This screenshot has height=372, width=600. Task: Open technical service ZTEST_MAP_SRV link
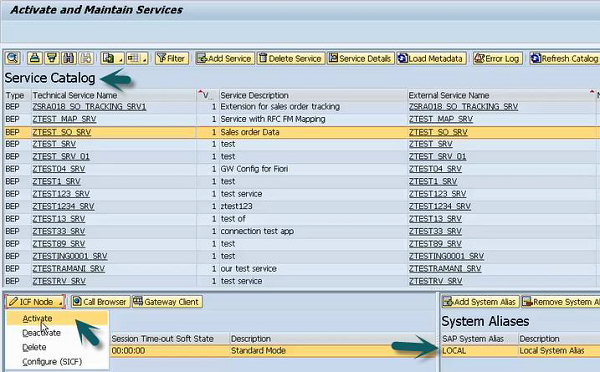(64, 119)
